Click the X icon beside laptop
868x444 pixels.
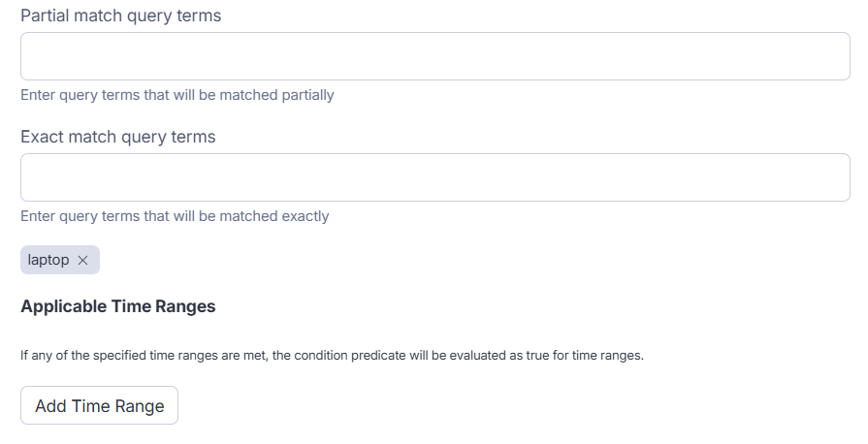pos(82,260)
